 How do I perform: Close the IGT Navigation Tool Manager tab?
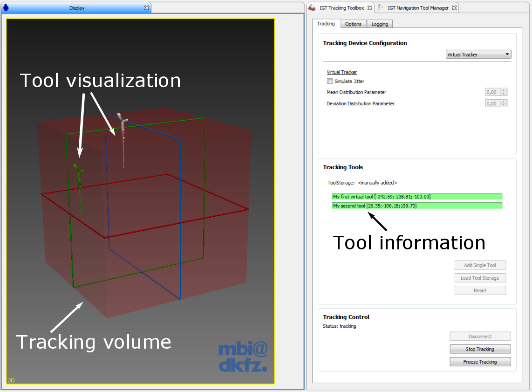click(454, 8)
